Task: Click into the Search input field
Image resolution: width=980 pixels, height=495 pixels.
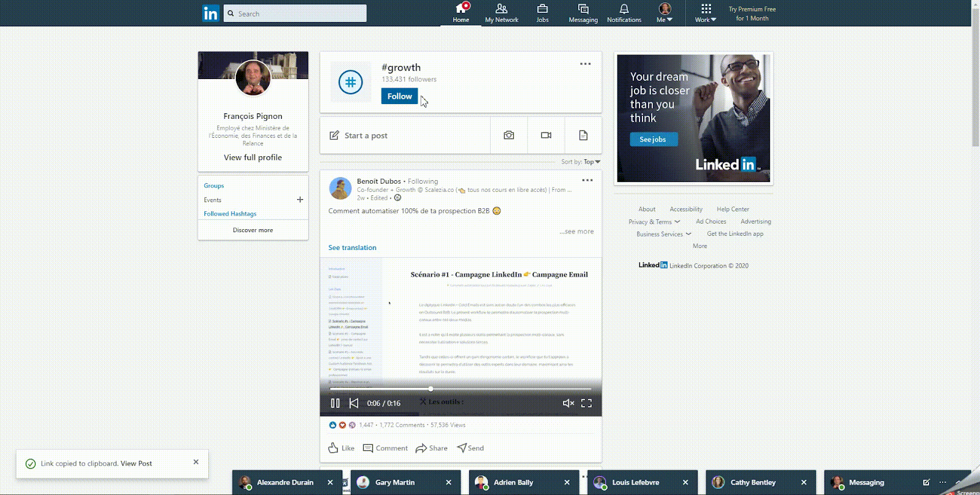Action: click(295, 13)
